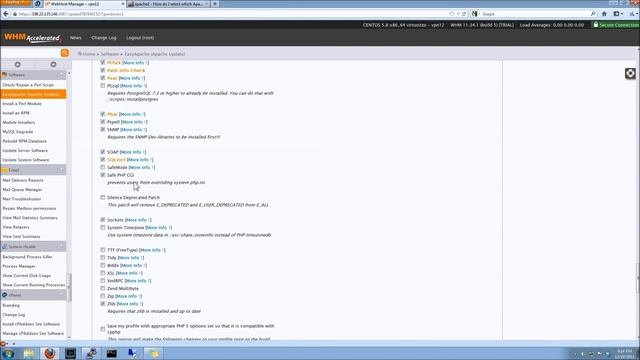This screenshot has width=640, height=360.
Task: Enable the Silence Deprecated Patch checkbox
Action: 103,197
